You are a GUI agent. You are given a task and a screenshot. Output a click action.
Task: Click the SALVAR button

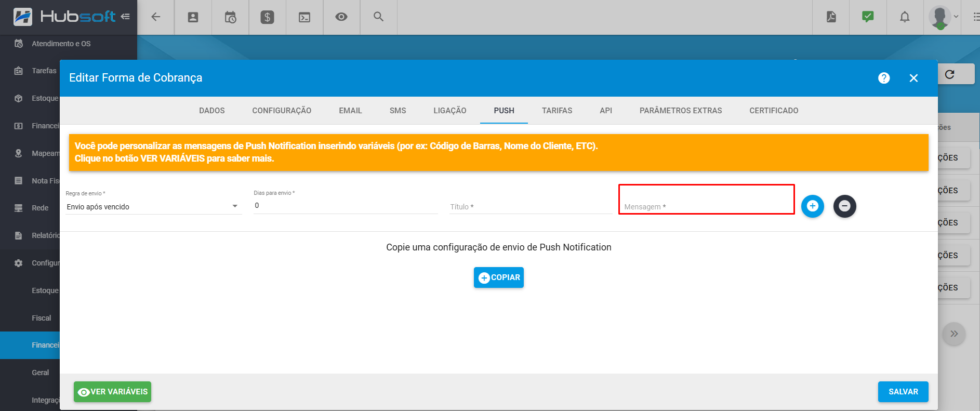pos(903,392)
